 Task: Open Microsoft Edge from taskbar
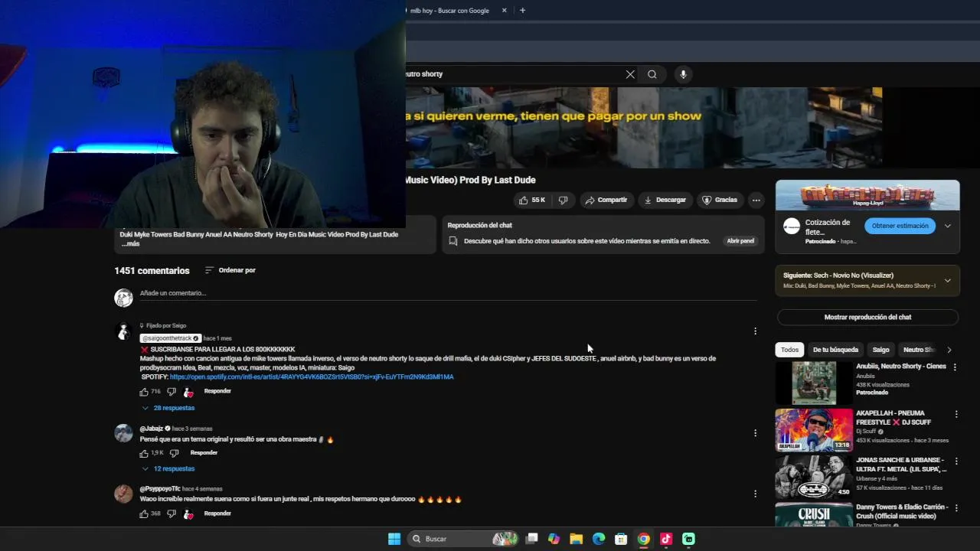pos(599,539)
